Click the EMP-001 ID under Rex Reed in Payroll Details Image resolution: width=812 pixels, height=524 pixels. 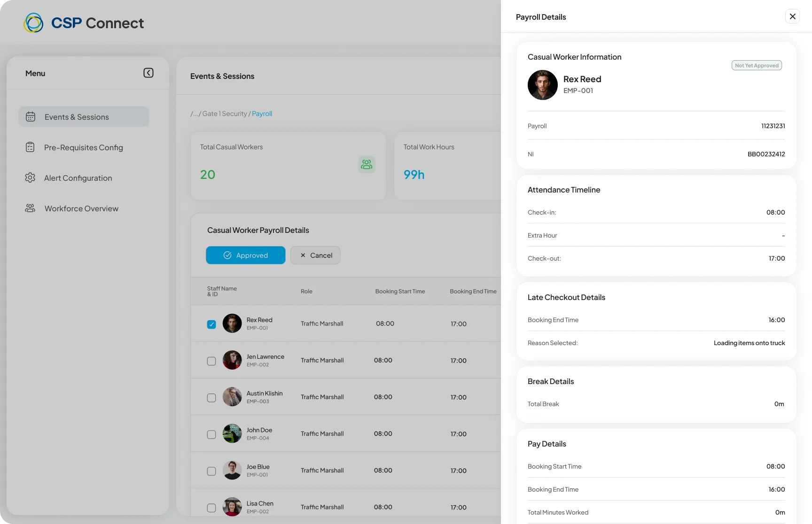coord(578,91)
